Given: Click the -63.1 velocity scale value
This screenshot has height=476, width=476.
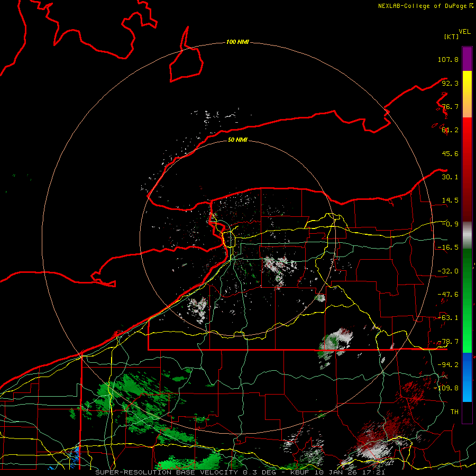Looking at the screenshot, I should pos(448,318).
